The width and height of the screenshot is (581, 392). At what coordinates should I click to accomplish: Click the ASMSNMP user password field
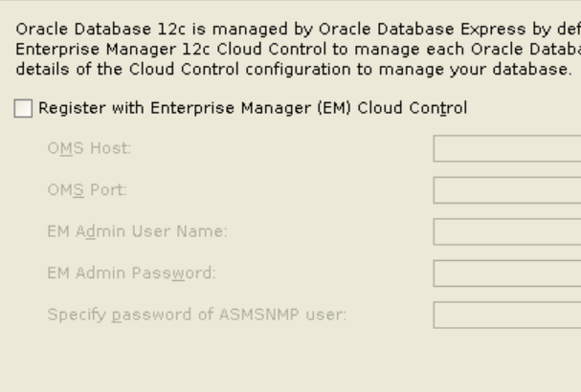(x=507, y=315)
